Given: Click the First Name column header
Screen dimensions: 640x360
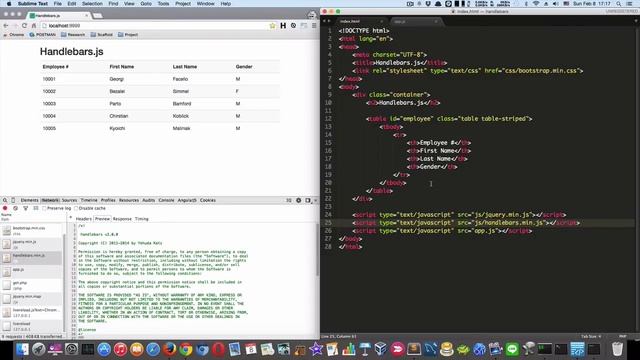Looking at the screenshot, I should pyautogui.click(x=122, y=67).
